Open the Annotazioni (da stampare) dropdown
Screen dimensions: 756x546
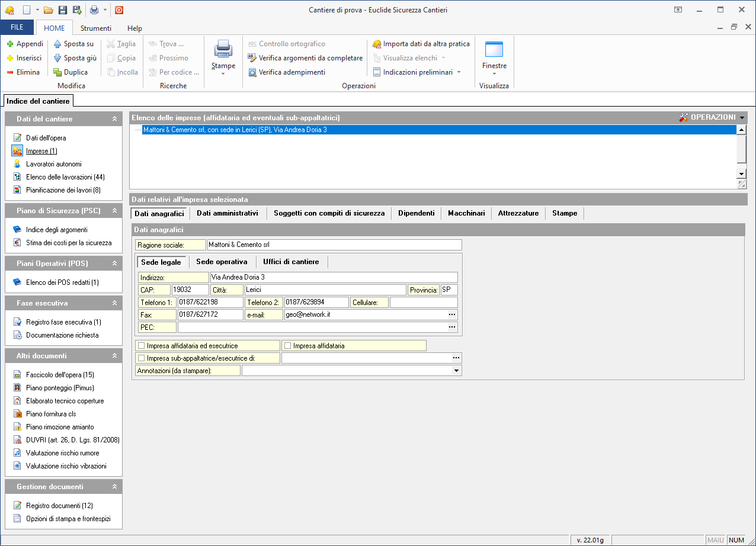click(456, 371)
